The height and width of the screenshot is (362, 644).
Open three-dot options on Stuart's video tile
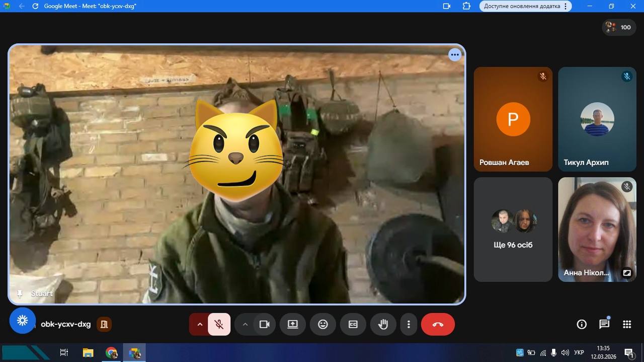click(x=455, y=55)
